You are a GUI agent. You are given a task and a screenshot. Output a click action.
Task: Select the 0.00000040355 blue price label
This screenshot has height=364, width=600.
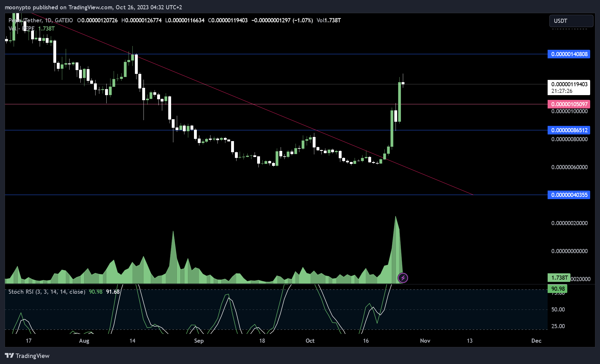[x=569, y=195]
